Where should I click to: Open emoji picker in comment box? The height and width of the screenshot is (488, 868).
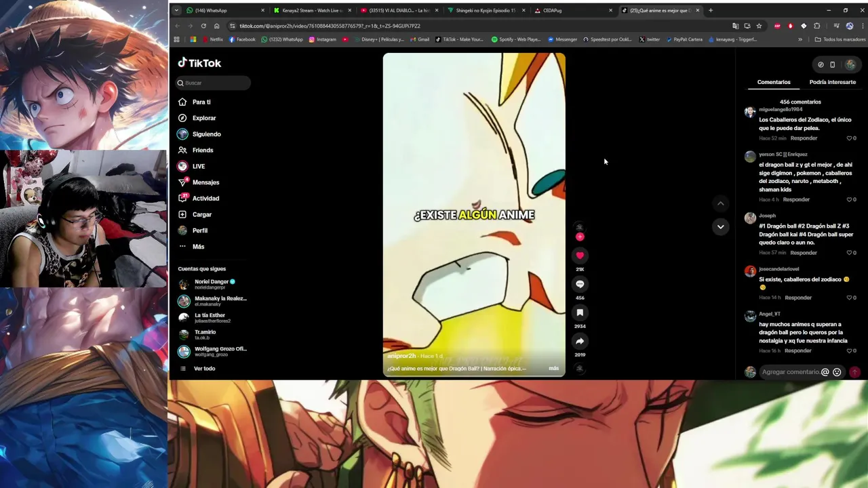tap(837, 372)
